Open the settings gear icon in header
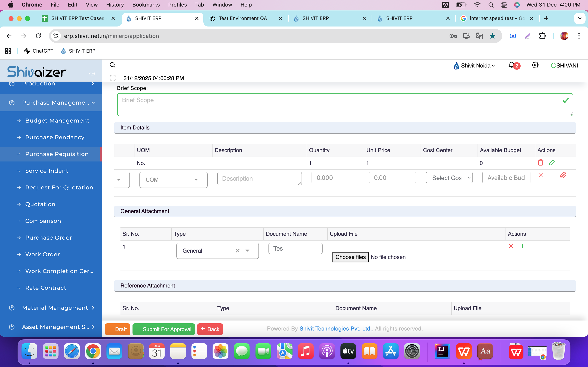Viewport: 588px width, 367px height. (535, 65)
